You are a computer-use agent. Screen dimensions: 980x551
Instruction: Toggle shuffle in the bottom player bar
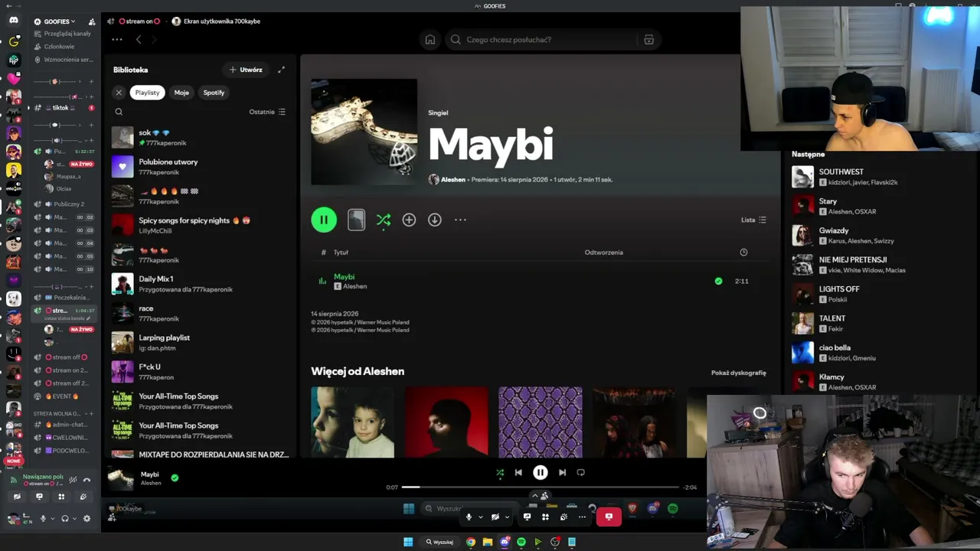[x=500, y=473]
